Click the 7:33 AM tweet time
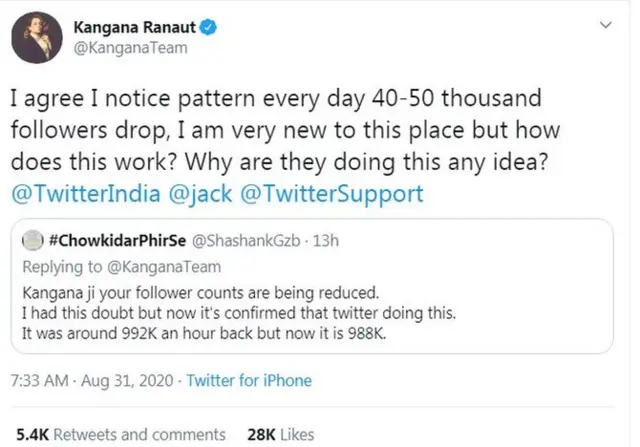Image resolution: width=640 pixels, height=447 pixels. pyautogui.click(x=38, y=380)
